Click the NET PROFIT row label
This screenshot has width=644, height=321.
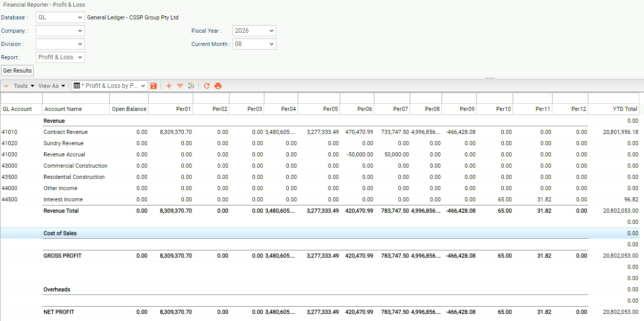click(59, 312)
